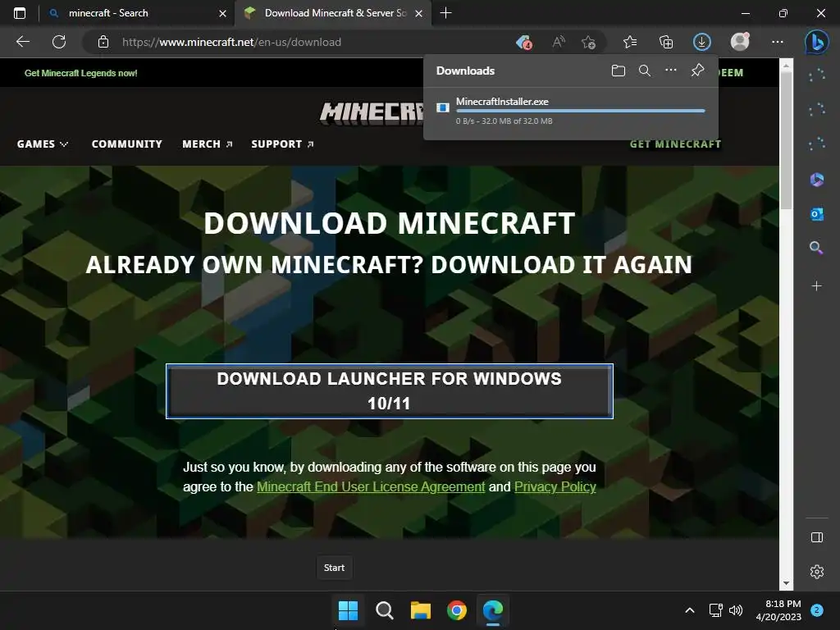Open the volume speaker tray icon

(x=736, y=610)
